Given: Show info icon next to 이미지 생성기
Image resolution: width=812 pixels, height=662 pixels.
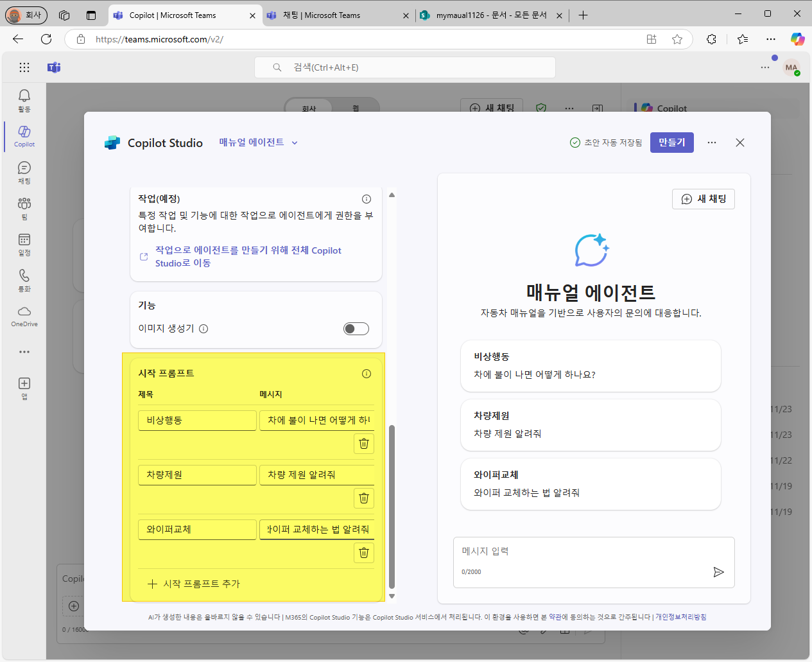Looking at the screenshot, I should (x=203, y=329).
